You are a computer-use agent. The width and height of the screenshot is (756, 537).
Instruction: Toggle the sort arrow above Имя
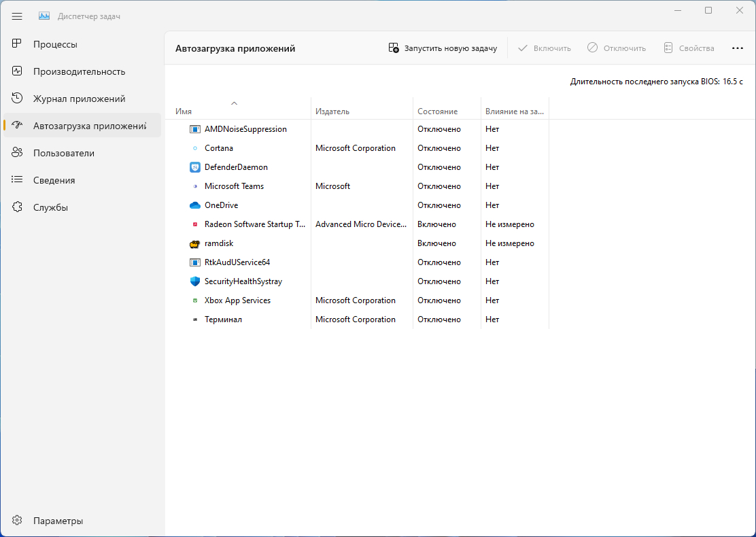(x=235, y=103)
